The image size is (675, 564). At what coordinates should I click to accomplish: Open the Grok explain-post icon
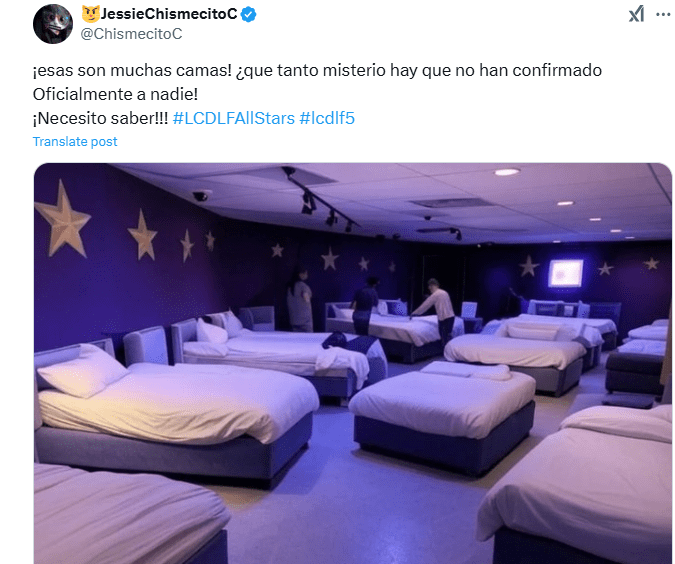click(636, 14)
